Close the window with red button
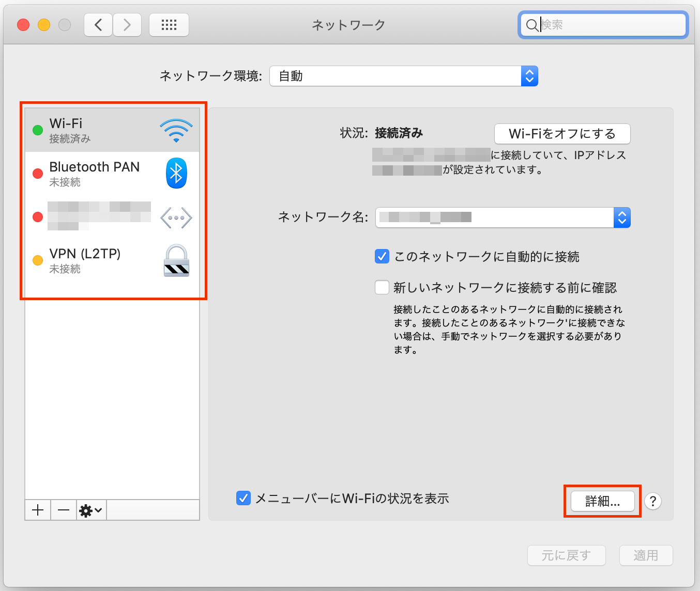The height and width of the screenshot is (591, 700). [23, 25]
